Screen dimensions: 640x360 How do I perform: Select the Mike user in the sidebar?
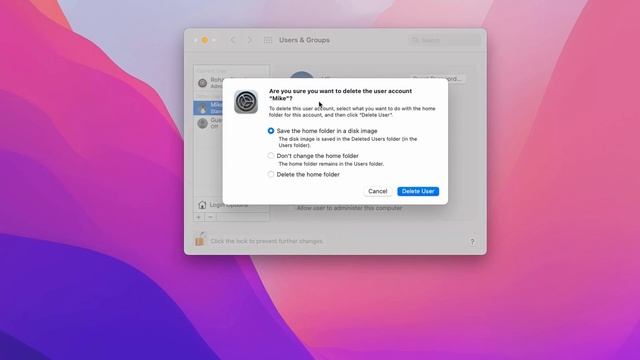[x=208, y=108]
